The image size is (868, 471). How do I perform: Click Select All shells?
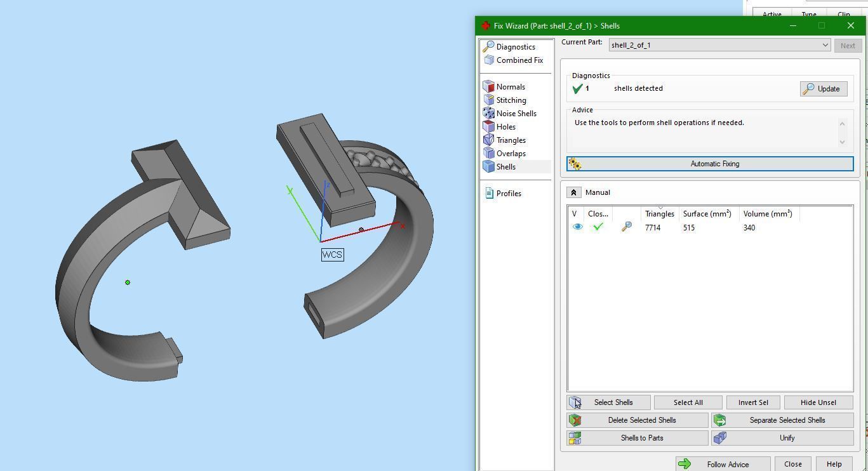688,402
